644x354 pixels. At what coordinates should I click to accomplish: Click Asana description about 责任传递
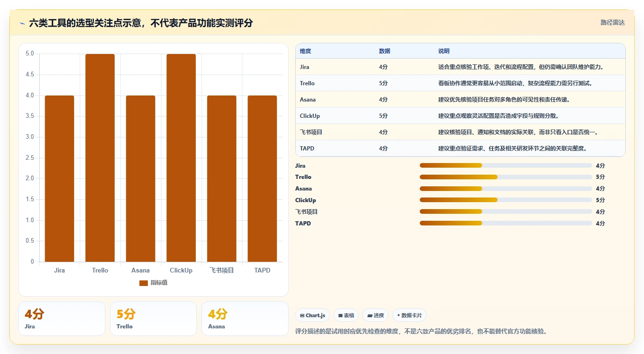504,100
